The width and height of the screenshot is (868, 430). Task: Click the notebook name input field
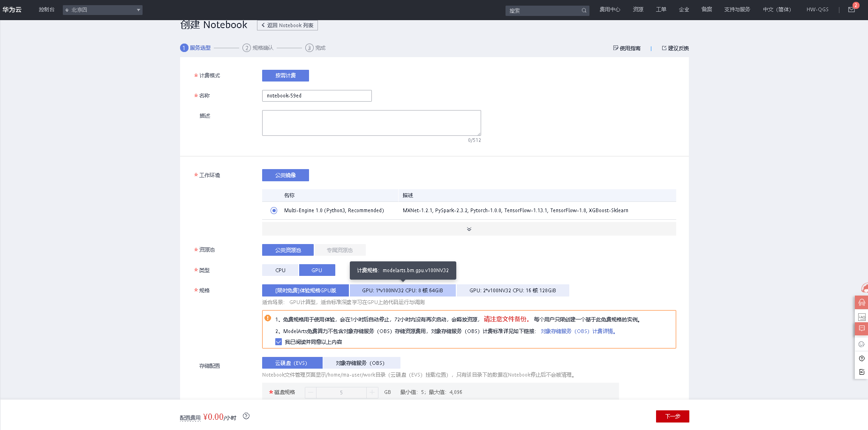click(317, 96)
